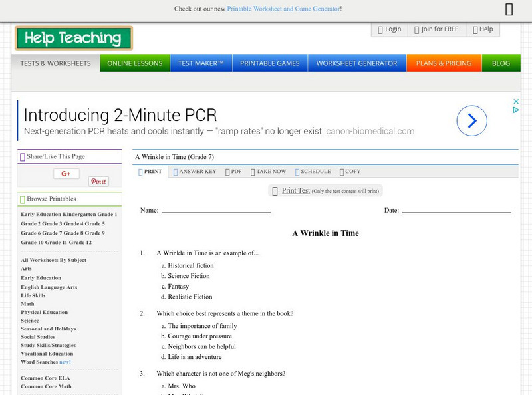Open Vocational Education link
Viewport: 532px width, 395px height.
(x=47, y=354)
